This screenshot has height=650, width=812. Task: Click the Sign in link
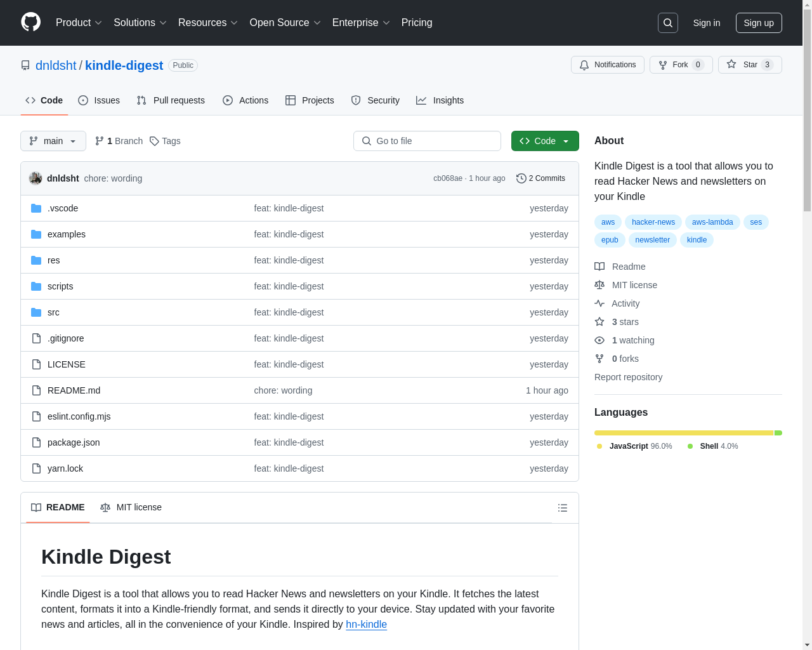[x=707, y=23]
